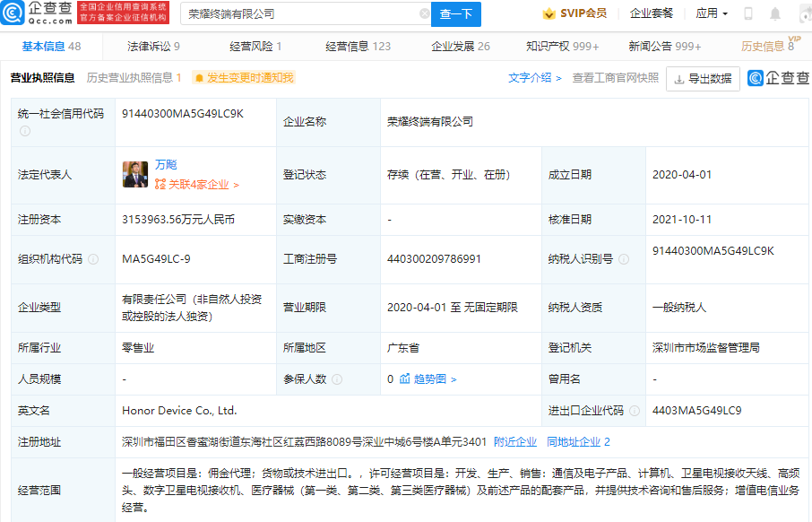Expand 文字介绍 section

click(535, 78)
